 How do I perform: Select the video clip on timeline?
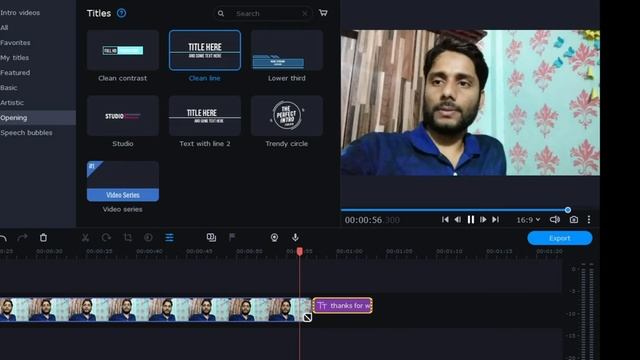tap(155, 310)
